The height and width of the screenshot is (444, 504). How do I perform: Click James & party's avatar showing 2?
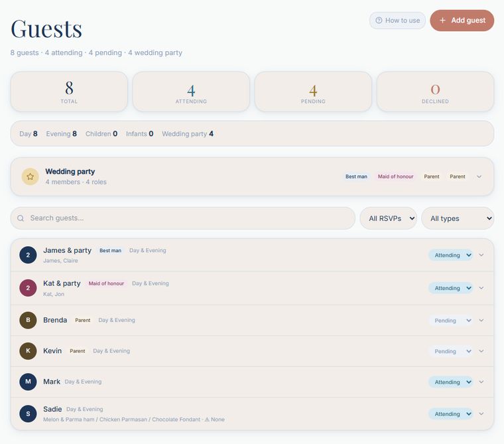28,255
